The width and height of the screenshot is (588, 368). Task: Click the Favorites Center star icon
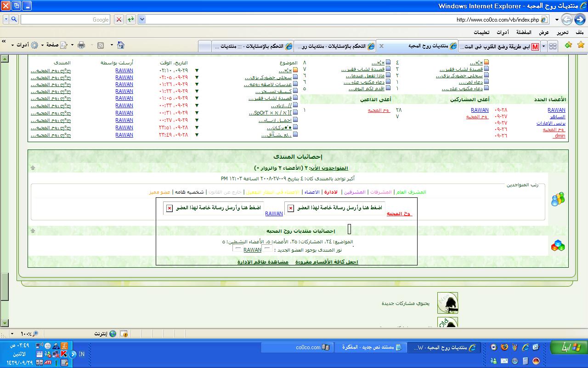click(x=581, y=45)
